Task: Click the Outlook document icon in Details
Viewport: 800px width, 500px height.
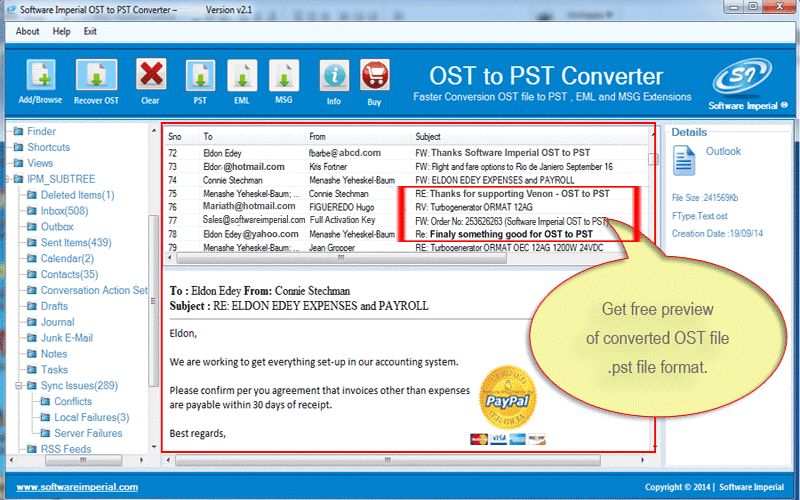Action: tap(684, 160)
